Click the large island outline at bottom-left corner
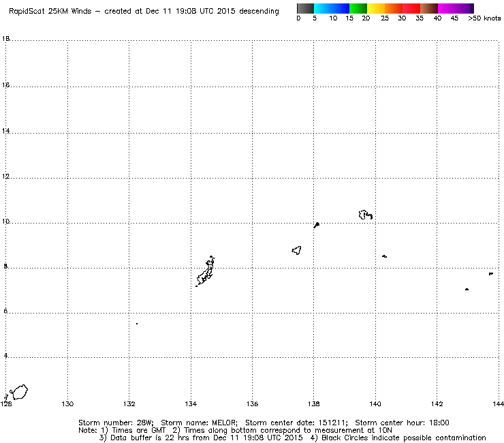504x443 pixels. pyautogui.click(x=18, y=392)
